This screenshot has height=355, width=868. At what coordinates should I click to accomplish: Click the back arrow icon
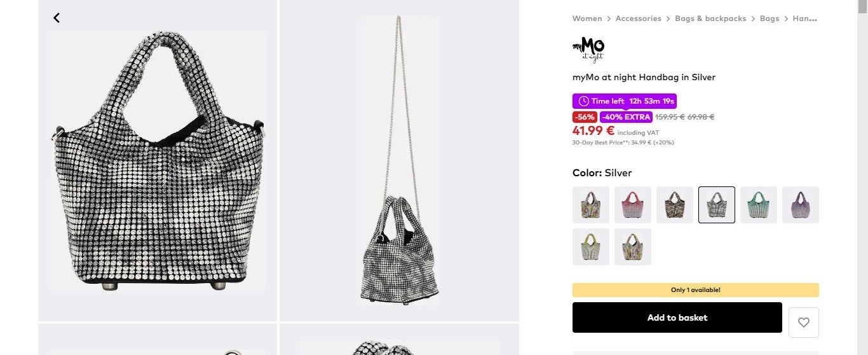point(57,18)
